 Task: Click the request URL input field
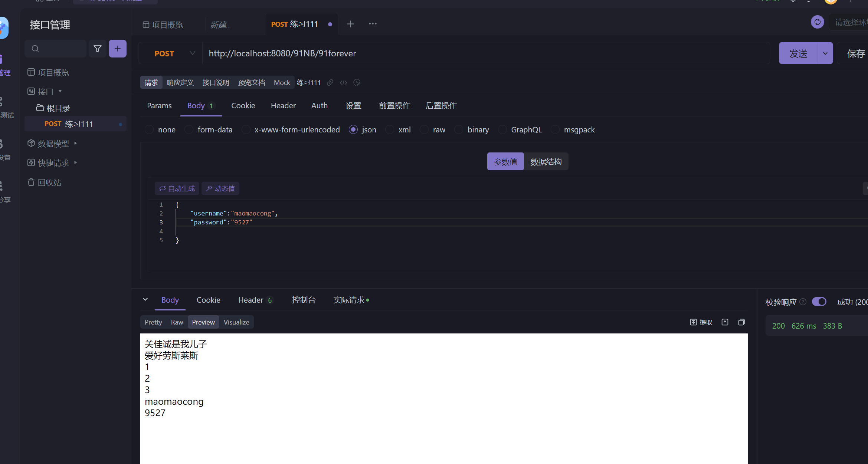pyautogui.click(x=482, y=53)
